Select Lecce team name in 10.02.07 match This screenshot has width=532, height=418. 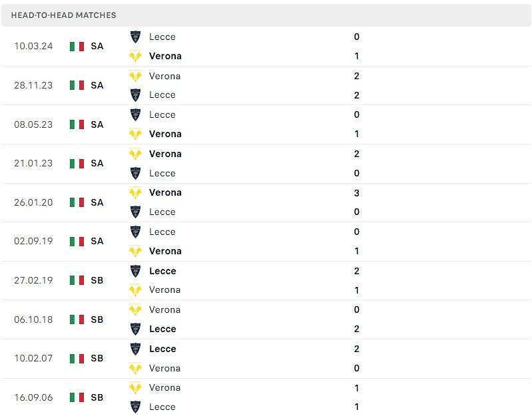(x=163, y=349)
